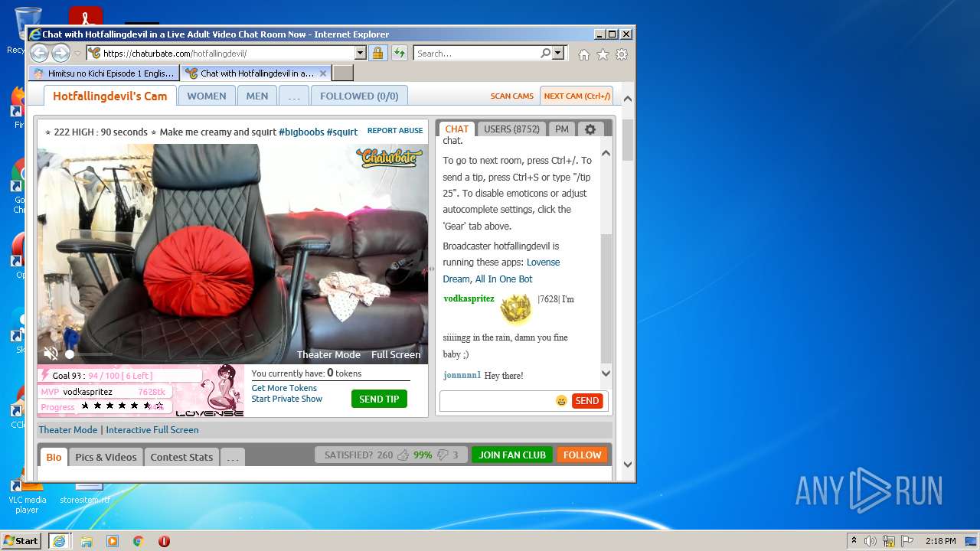The height and width of the screenshot is (551, 980).
Task: Click the volume tray icon
Action: pyautogui.click(x=871, y=541)
